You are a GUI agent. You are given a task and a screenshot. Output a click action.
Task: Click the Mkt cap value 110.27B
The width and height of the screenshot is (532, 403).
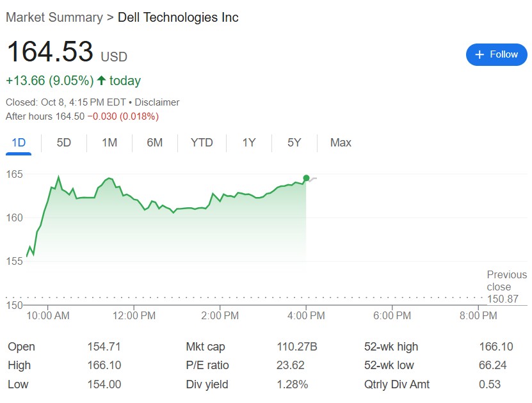point(296,347)
